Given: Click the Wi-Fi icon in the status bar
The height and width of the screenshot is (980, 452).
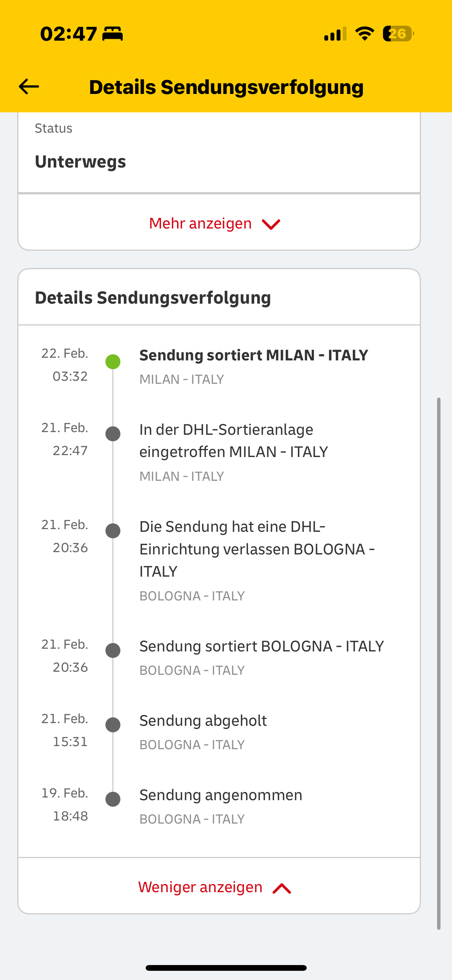Looking at the screenshot, I should 363,34.
